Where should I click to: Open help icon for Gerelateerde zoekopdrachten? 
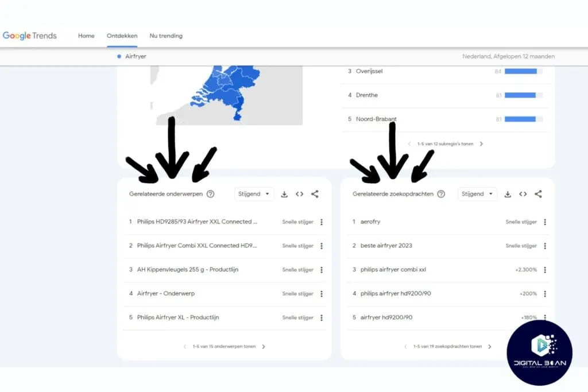442,194
